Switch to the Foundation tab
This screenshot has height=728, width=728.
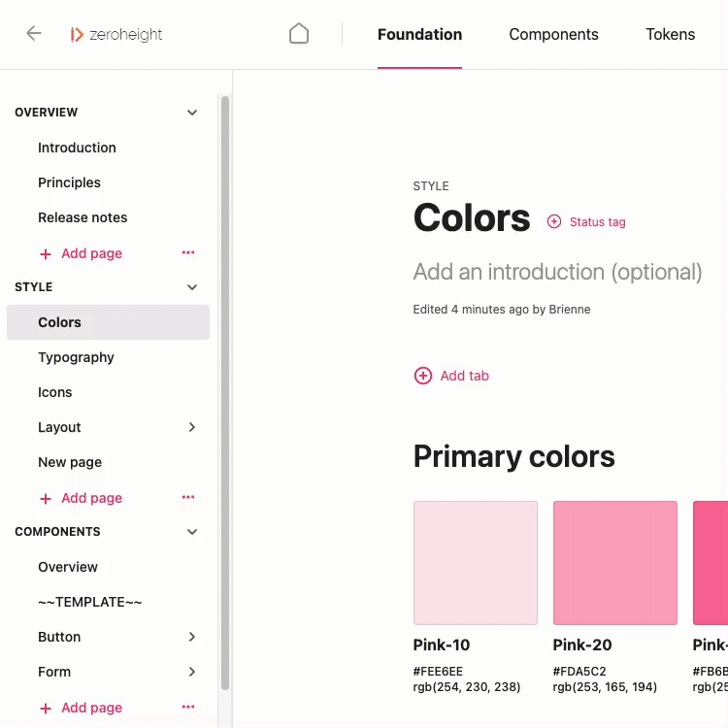(419, 34)
